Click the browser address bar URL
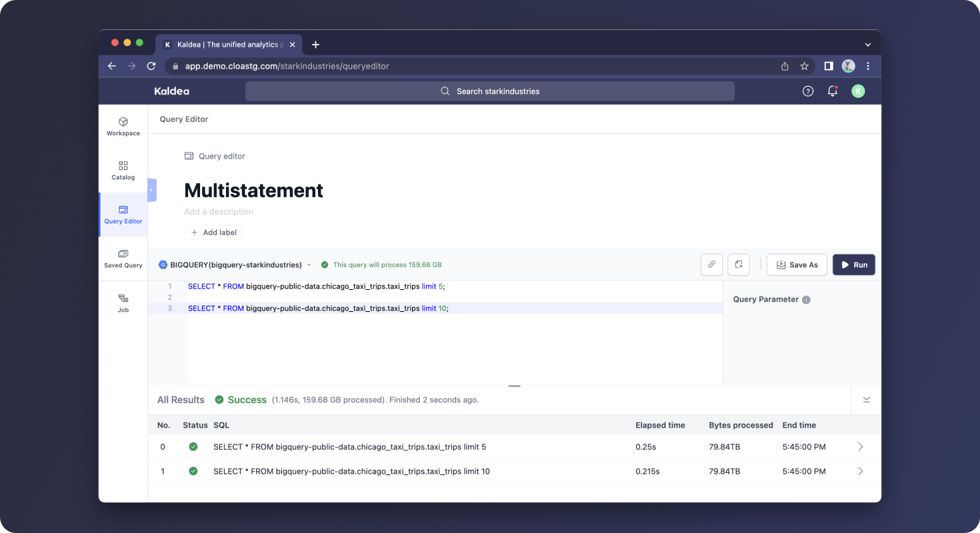This screenshot has width=980, height=533. [x=287, y=66]
